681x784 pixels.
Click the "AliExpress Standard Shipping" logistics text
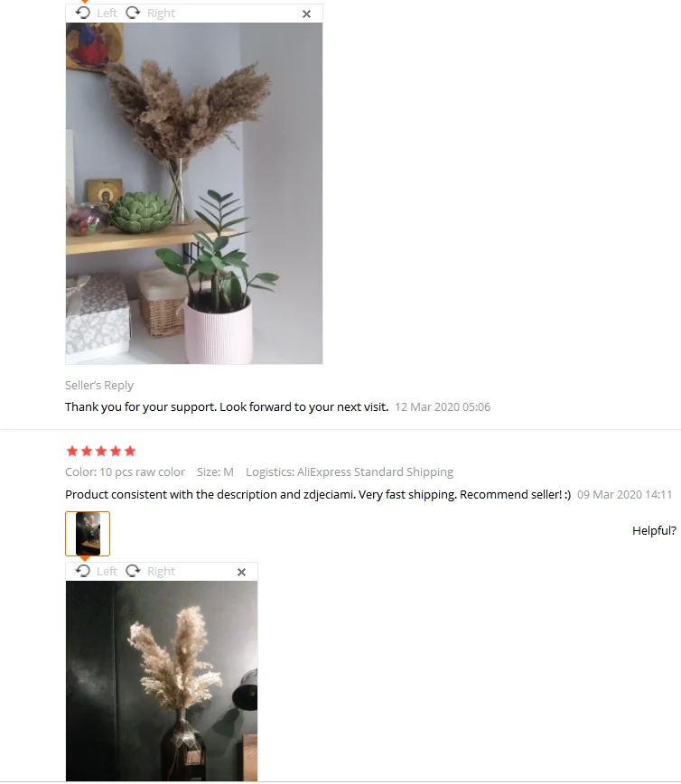[375, 472]
